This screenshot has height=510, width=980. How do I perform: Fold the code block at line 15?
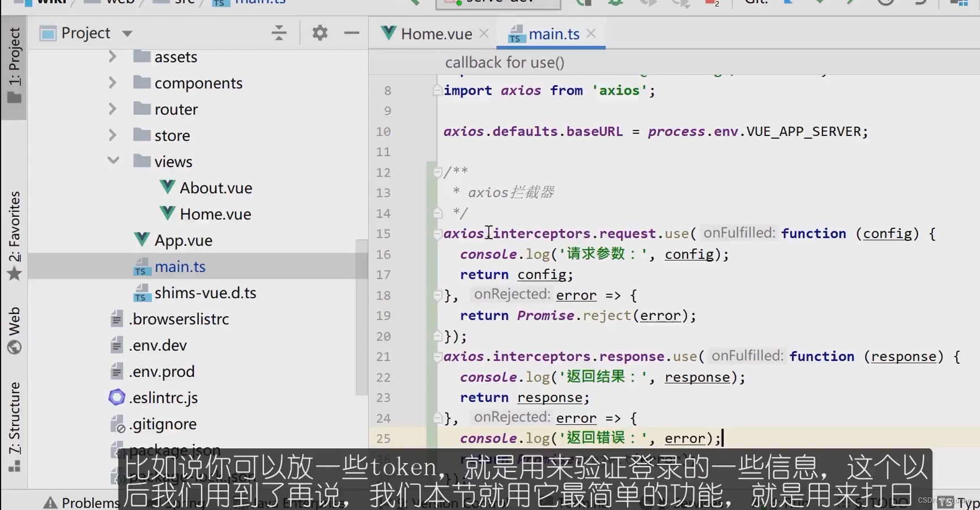coord(437,233)
